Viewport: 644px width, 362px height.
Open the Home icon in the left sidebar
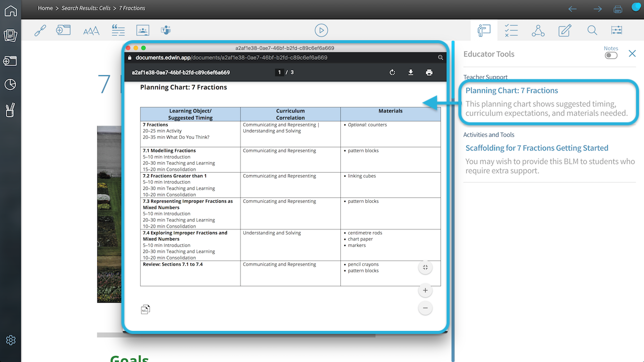pos(11,11)
